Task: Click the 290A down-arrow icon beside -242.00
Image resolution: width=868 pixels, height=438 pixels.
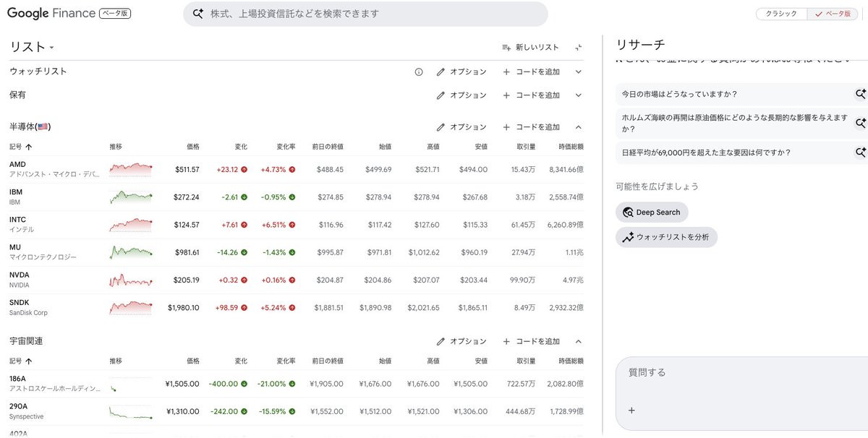Action: coord(244,411)
